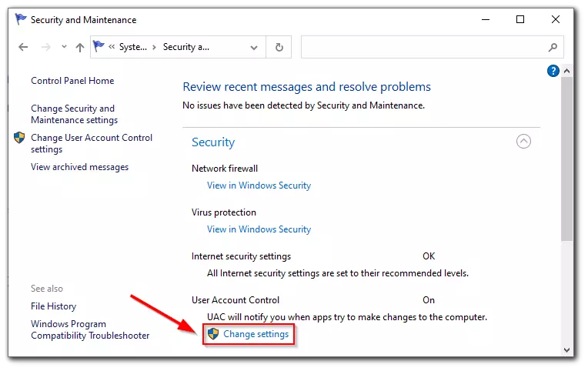Screen dimensions: 588x371
Task: Click the Change settings link for UAC
Action: pos(256,334)
